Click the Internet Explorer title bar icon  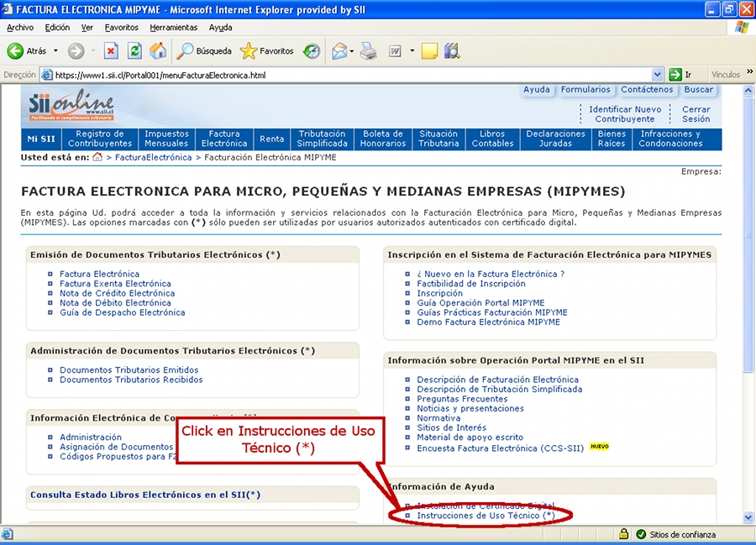[8, 9]
